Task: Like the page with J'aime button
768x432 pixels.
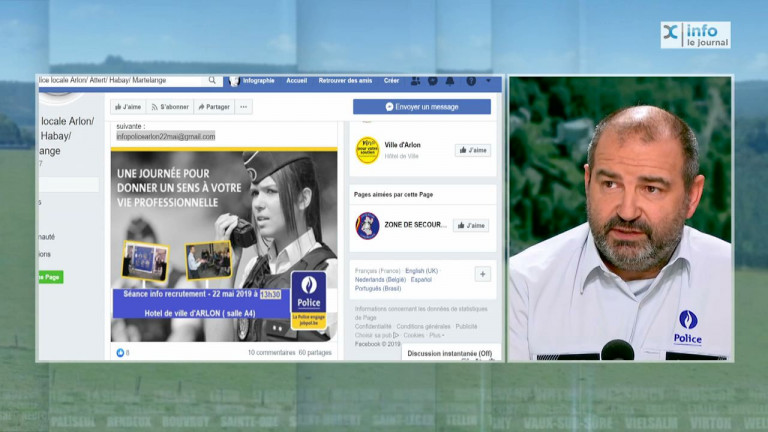Action: pos(128,107)
